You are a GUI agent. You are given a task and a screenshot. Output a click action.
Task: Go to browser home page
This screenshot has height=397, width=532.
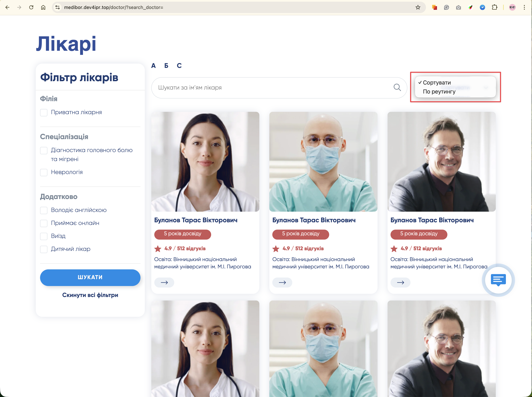pyautogui.click(x=43, y=7)
